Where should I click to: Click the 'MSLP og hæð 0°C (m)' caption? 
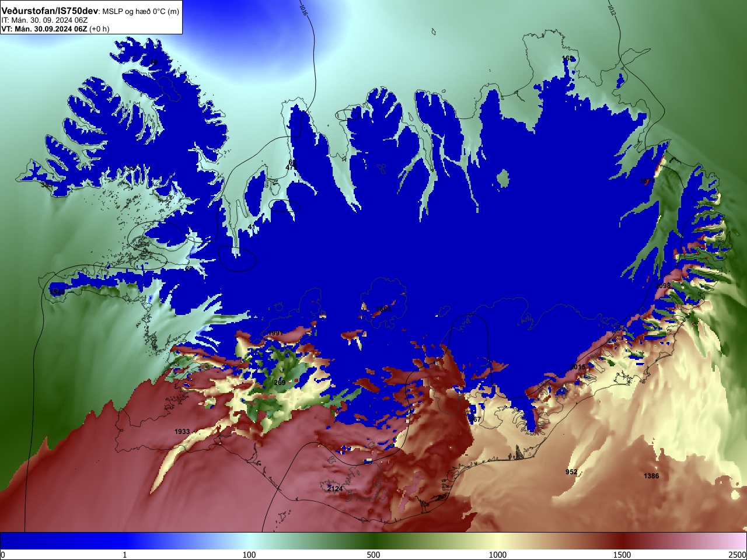(141, 12)
